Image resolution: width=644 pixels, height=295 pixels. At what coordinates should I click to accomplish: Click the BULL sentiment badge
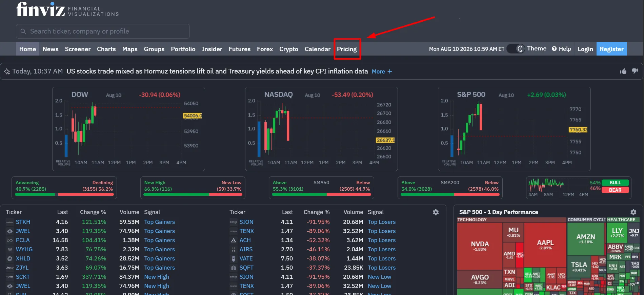[615, 183]
